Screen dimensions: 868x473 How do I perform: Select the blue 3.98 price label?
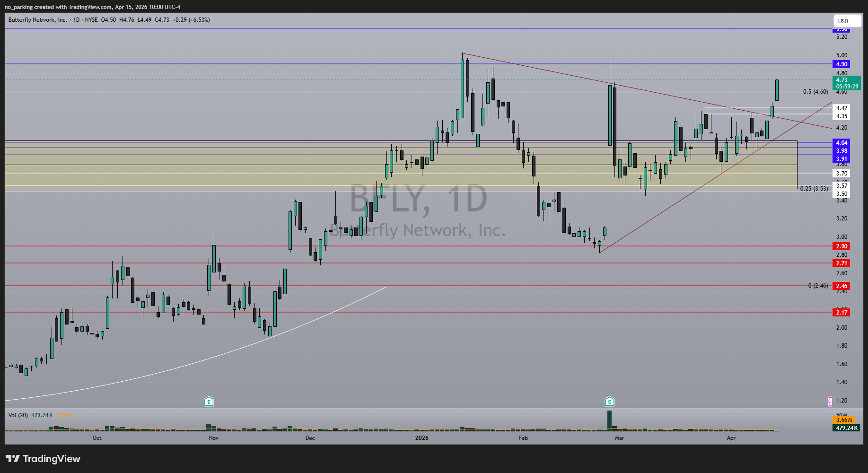[x=842, y=151]
